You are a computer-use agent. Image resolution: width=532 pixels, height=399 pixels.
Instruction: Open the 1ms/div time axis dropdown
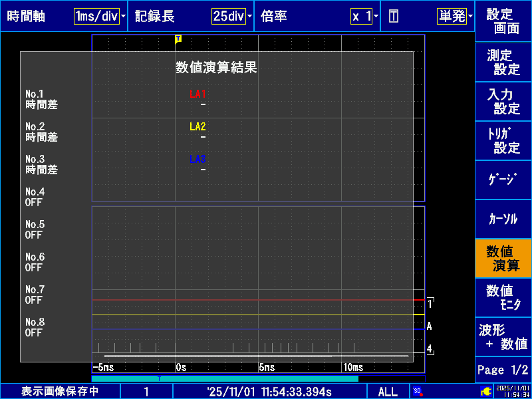click(x=100, y=17)
